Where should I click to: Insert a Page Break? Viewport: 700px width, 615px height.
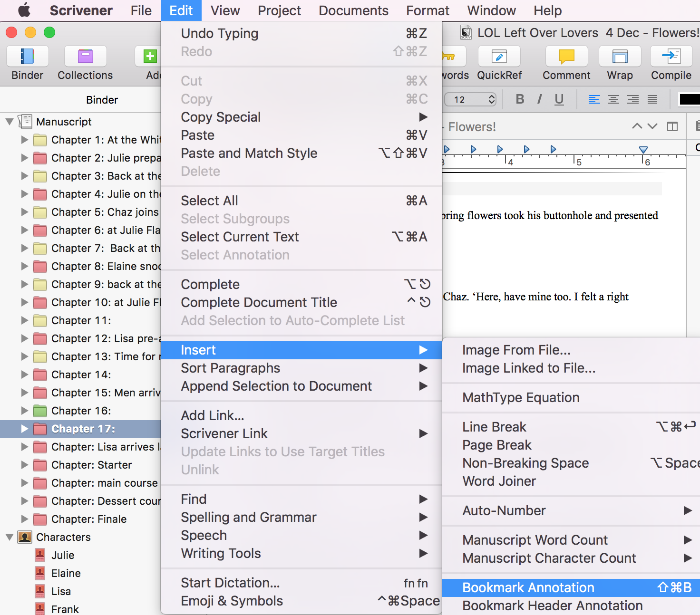pyautogui.click(x=571, y=445)
